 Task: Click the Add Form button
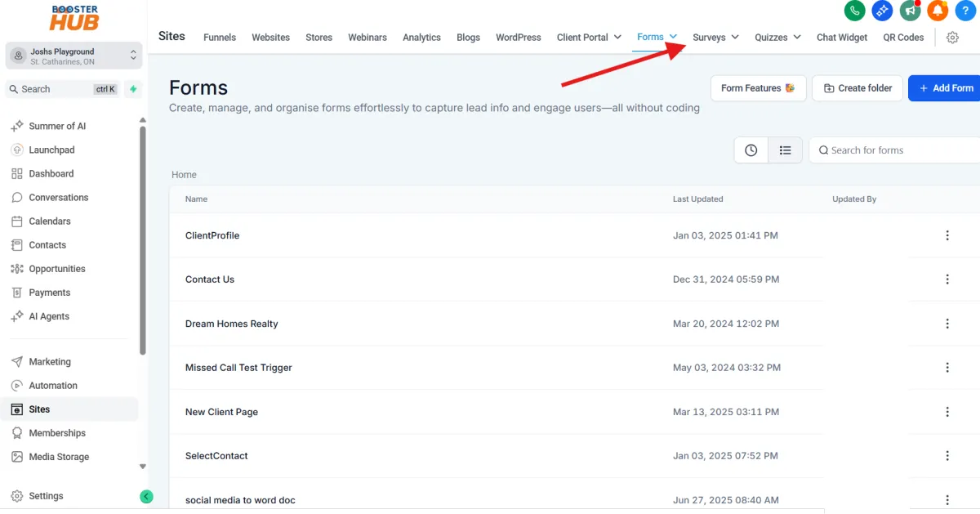pos(947,87)
